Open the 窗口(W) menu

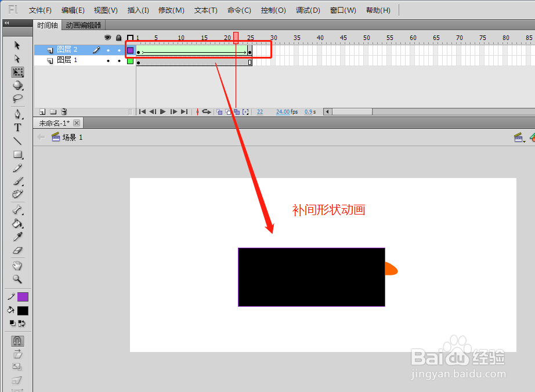pyautogui.click(x=343, y=10)
